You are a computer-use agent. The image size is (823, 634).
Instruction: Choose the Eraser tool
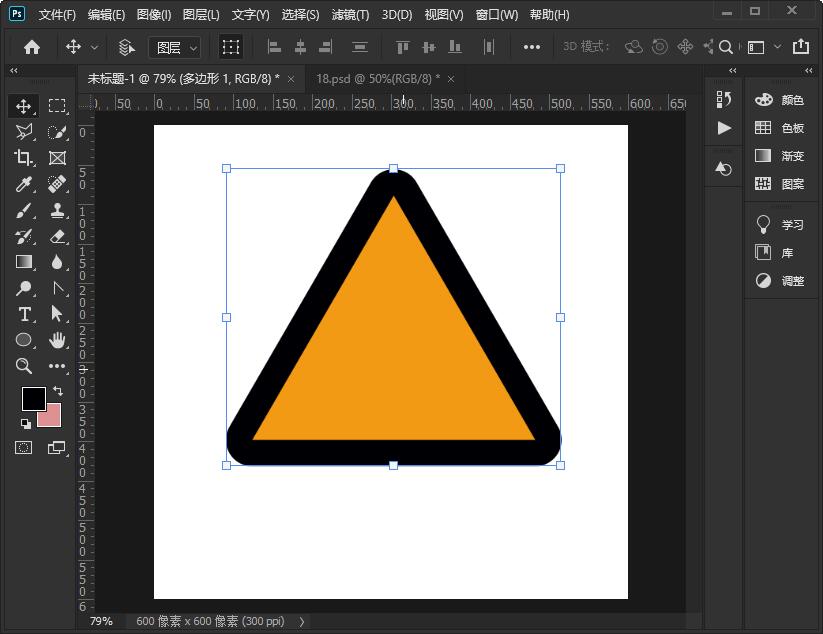point(58,236)
